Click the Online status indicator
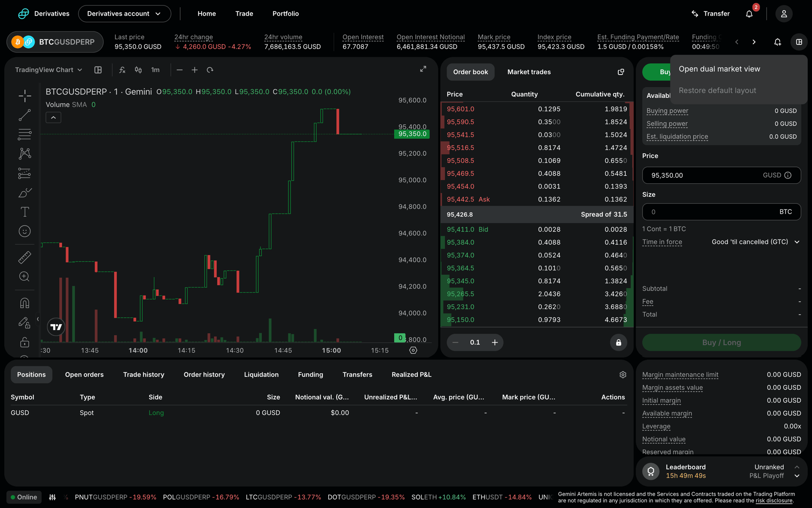Image resolution: width=812 pixels, height=508 pixels. (24, 497)
